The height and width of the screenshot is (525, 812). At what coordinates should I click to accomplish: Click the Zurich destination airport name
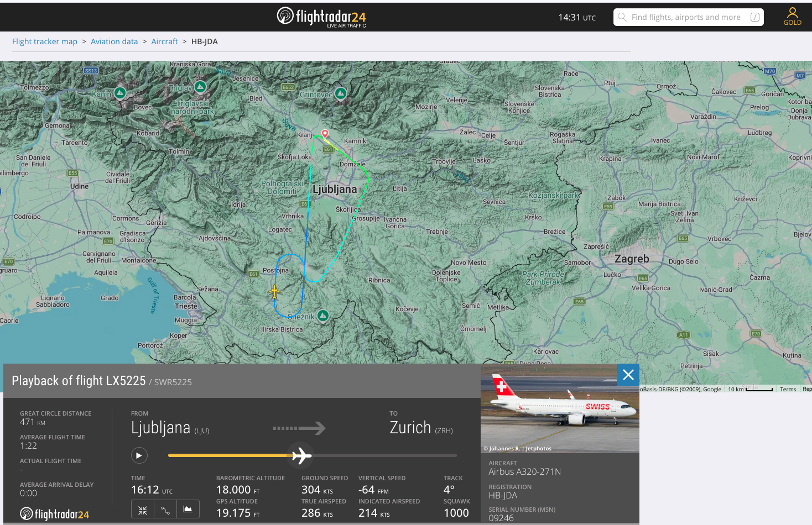[x=410, y=428]
